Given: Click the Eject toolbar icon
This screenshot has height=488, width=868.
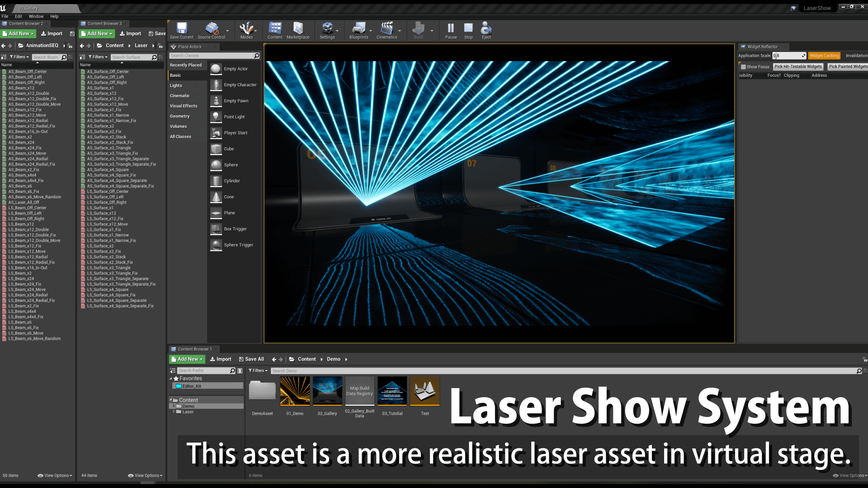Looking at the screenshot, I should pyautogui.click(x=486, y=31).
